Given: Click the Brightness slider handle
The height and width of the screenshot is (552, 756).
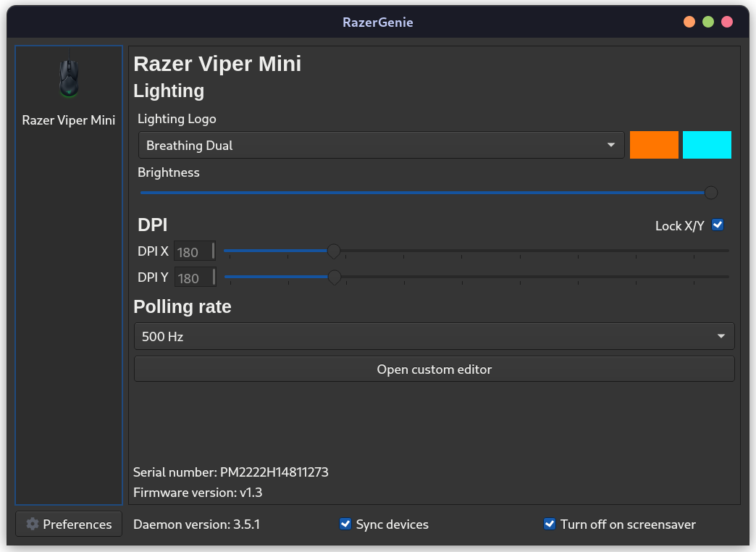Looking at the screenshot, I should tap(710, 193).
